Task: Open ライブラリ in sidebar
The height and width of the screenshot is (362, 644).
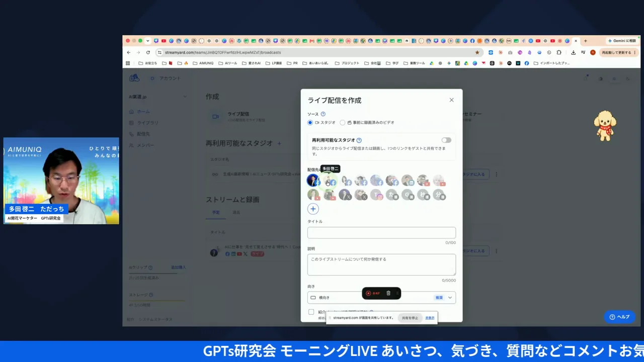Action: pyautogui.click(x=144, y=123)
